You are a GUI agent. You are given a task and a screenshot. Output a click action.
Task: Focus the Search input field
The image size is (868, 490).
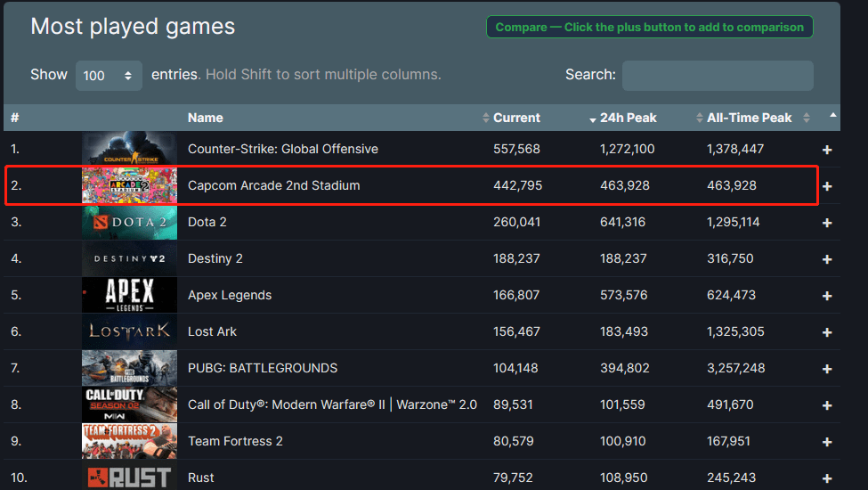[718, 76]
